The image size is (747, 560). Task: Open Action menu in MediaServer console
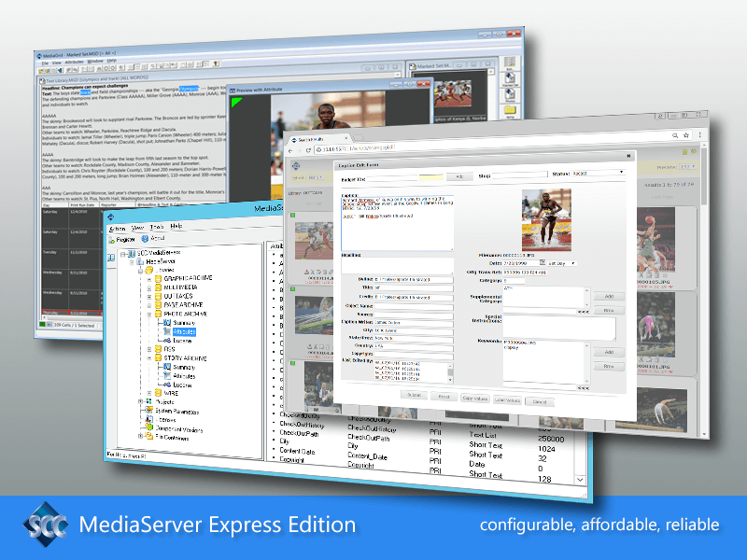pyautogui.click(x=118, y=229)
